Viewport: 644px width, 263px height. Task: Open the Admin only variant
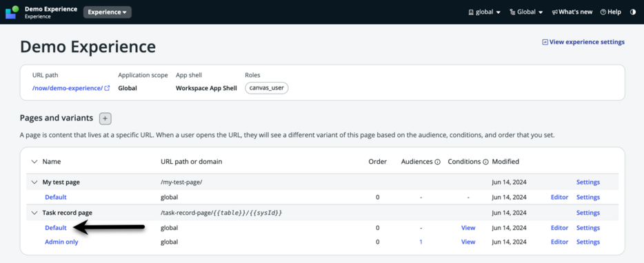(61, 242)
